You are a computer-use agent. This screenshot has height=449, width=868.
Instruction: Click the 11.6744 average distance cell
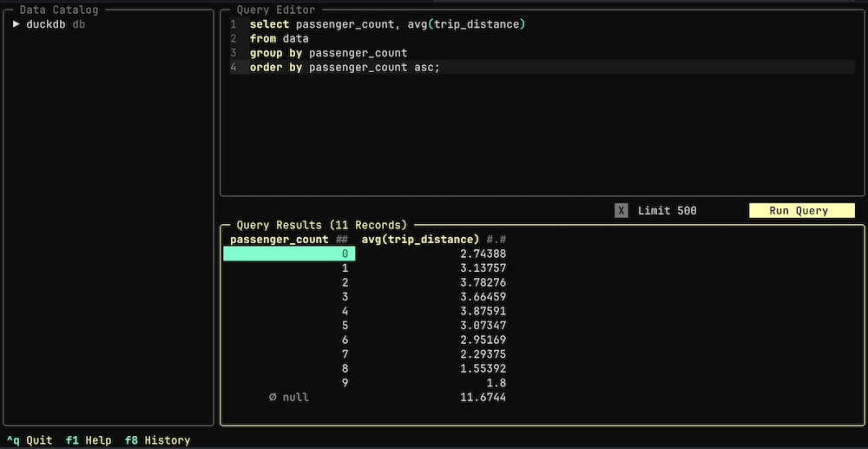(x=483, y=397)
